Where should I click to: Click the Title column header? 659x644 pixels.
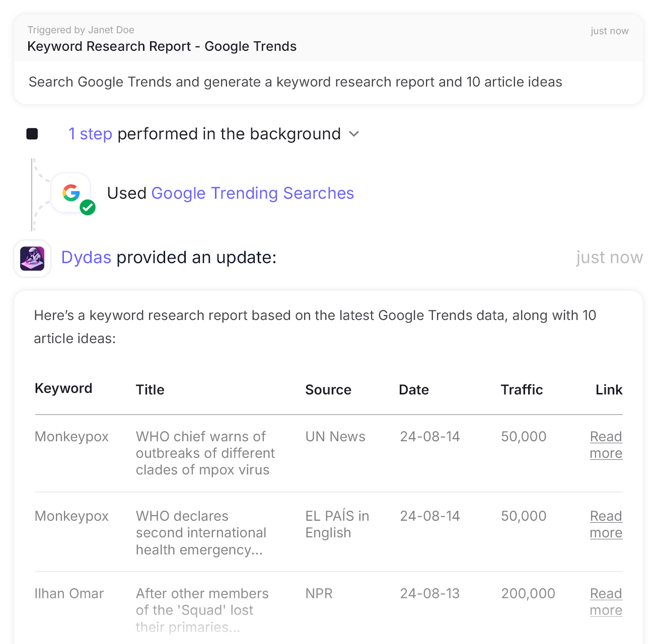[x=150, y=390]
